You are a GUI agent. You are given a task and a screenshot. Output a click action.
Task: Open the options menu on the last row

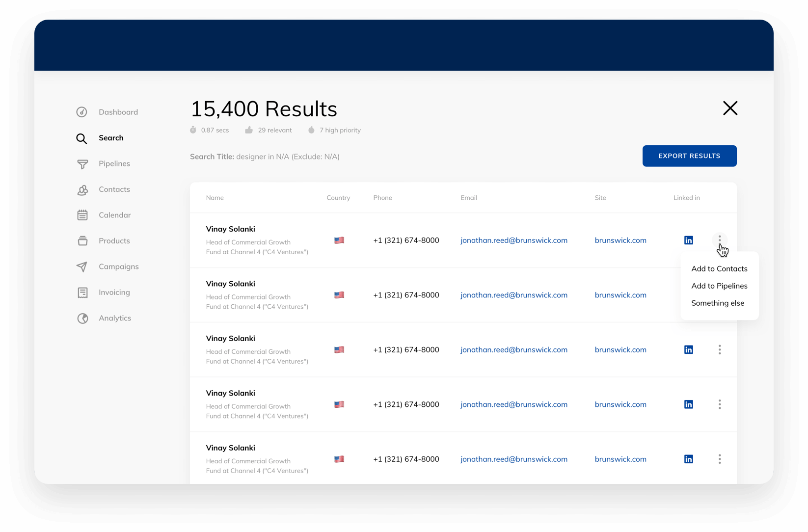coord(720,459)
